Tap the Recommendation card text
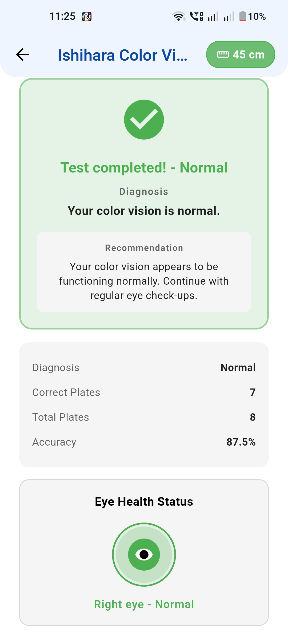 144,281
